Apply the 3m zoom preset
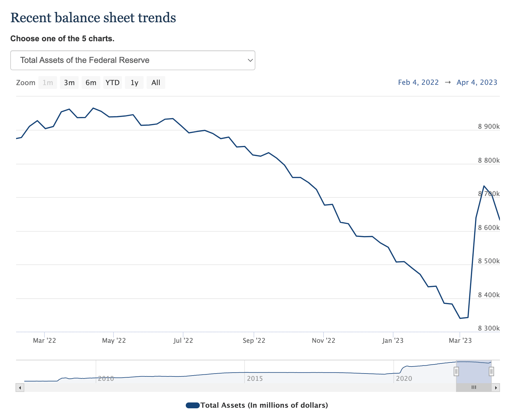Image resolution: width=516 pixels, height=420 pixels. 69,82
